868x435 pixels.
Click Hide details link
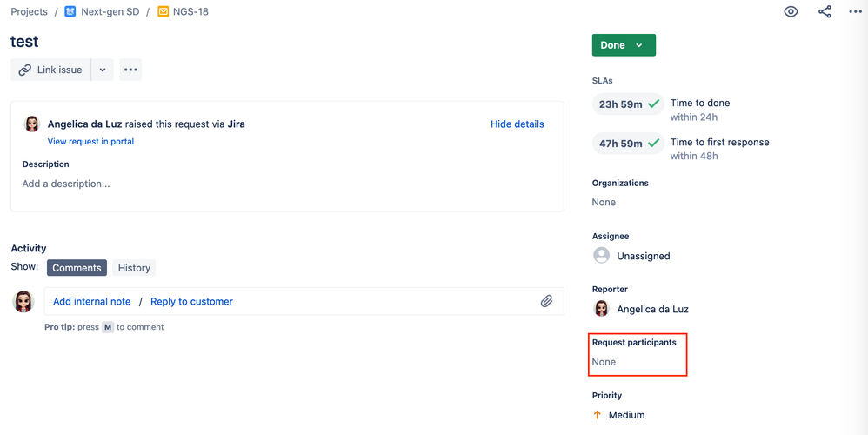click(517, 124)
